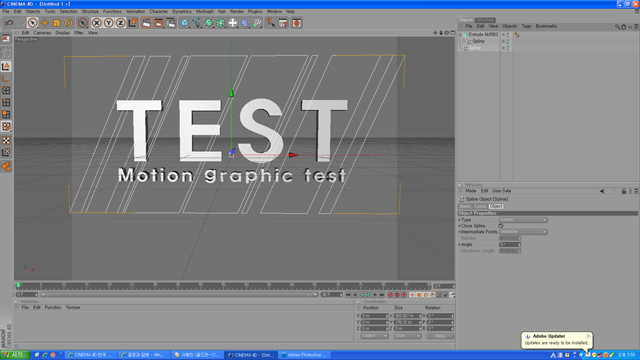Open the Intermediate Points dropdown
Image resolution: width=640 pixels, height=360 pixels.
[523, 232]
